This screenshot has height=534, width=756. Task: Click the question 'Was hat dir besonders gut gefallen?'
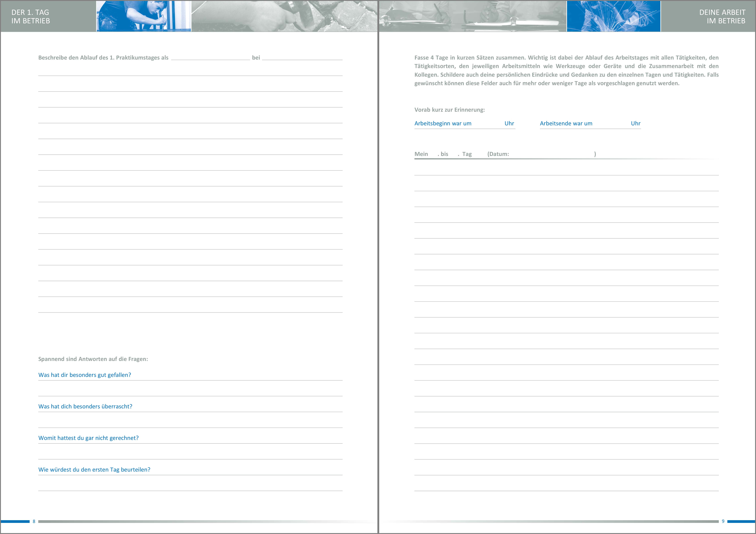(85, 375)
